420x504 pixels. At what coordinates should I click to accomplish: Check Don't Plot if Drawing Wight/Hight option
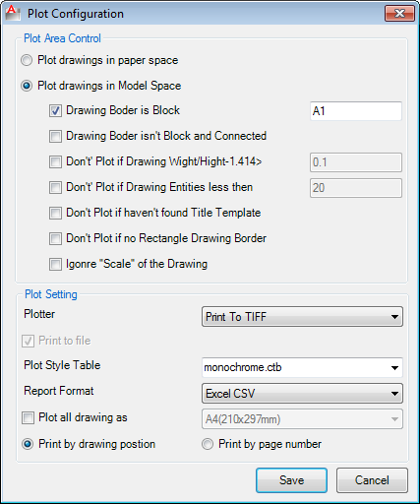click(x=55, y=161)
